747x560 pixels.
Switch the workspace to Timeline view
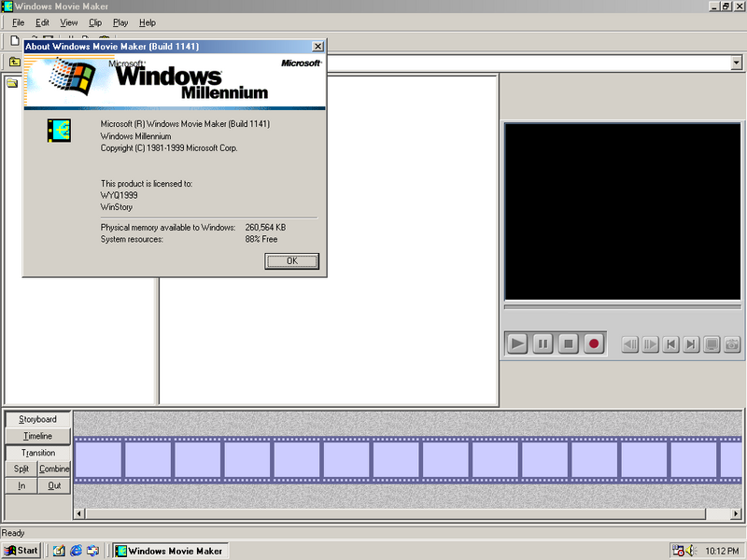click(37, 436)
